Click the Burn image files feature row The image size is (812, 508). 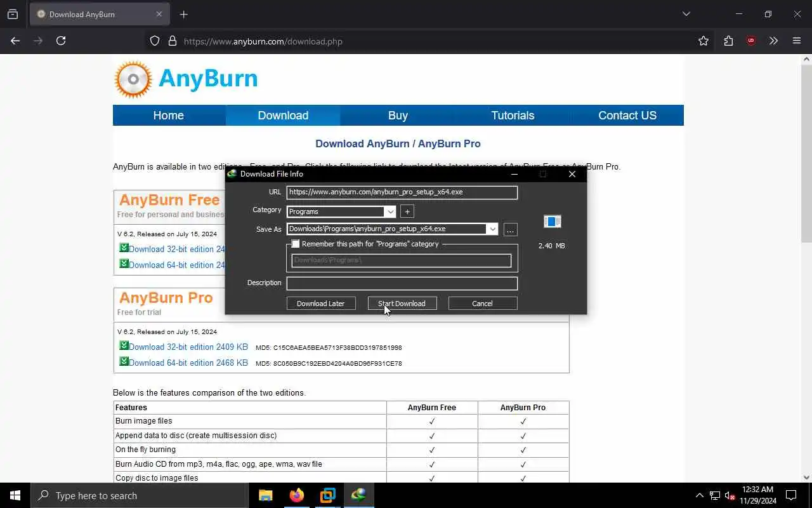coord(341,421)
